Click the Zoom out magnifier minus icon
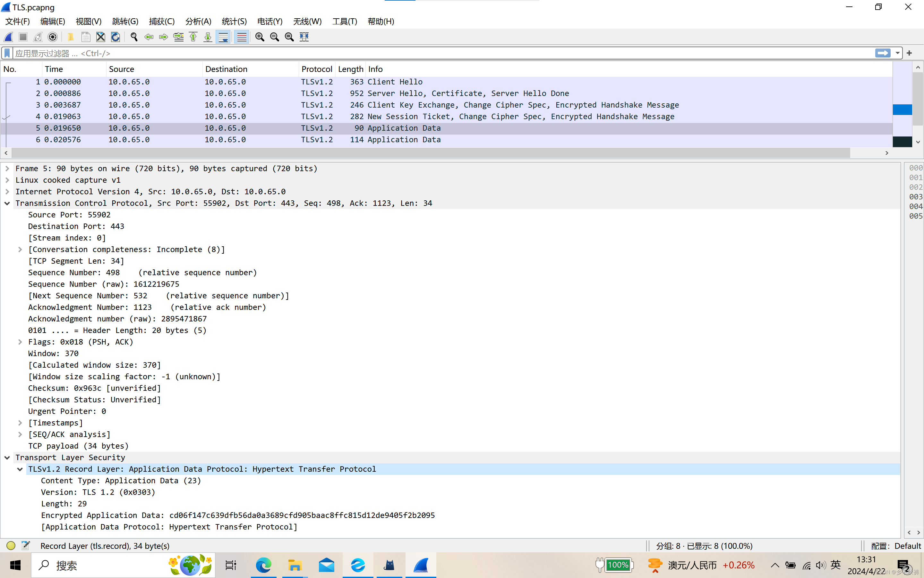 click(x=275, y=37)
